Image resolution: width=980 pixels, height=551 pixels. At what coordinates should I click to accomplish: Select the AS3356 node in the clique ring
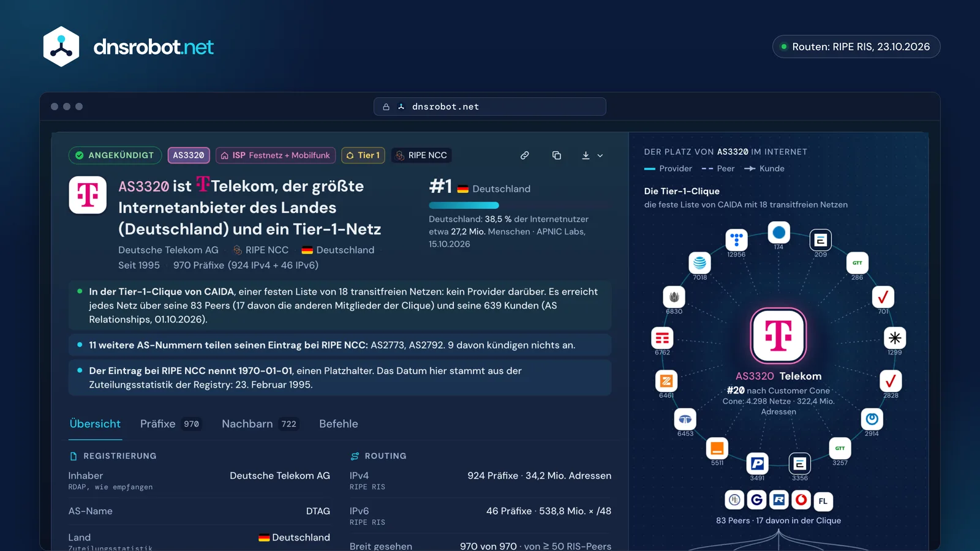[799, 463]
